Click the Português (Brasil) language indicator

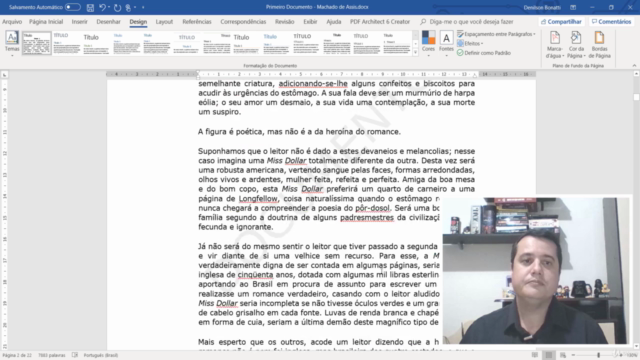101,355
